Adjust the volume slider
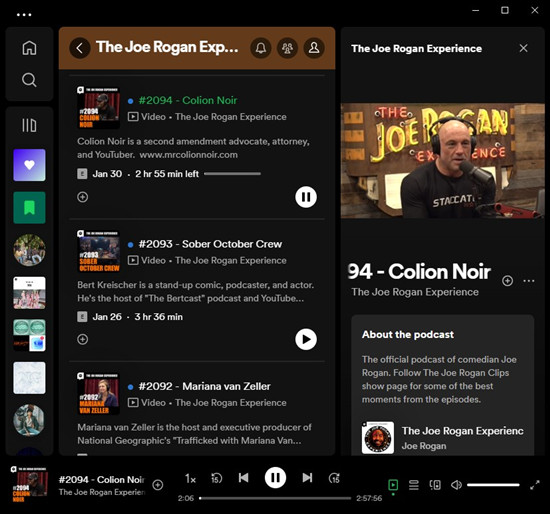The width and height of the screenshot is (550, 514). point(493,485)
